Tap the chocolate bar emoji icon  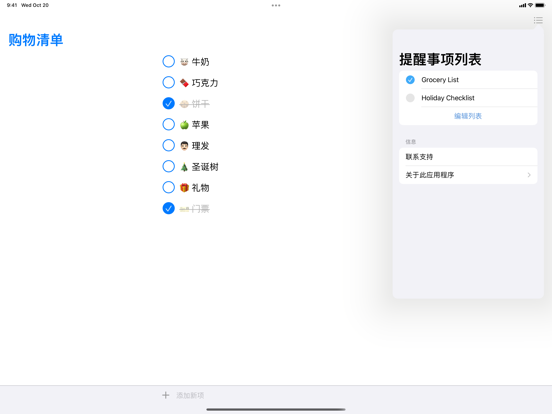coord(184,83)
